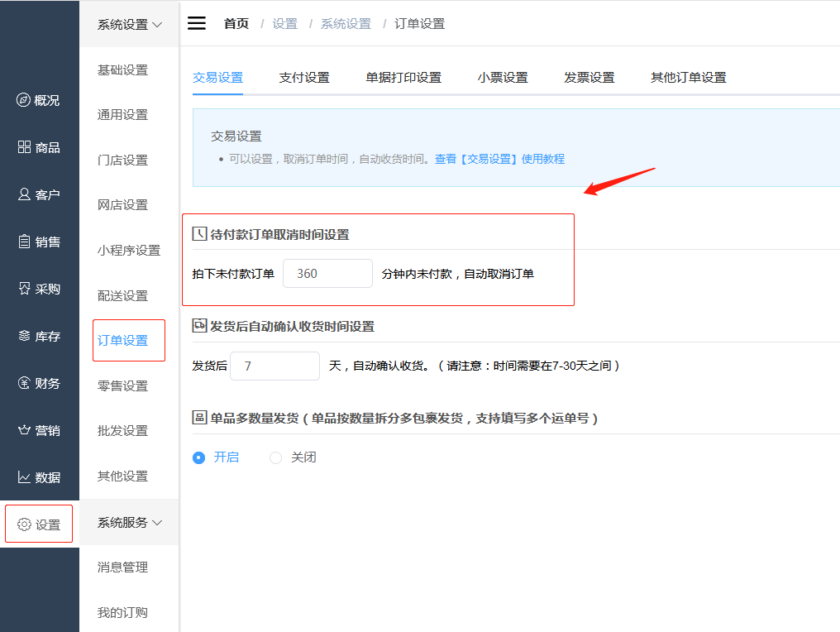Collapse the 系统设置 menu group
Screen dimensions: 840x632
point(129,24)
